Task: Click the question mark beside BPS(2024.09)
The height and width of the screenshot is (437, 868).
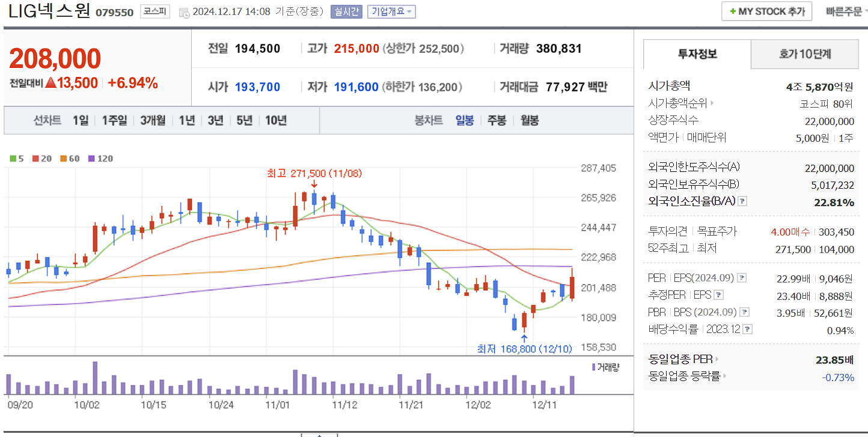Action: [744, 312]
